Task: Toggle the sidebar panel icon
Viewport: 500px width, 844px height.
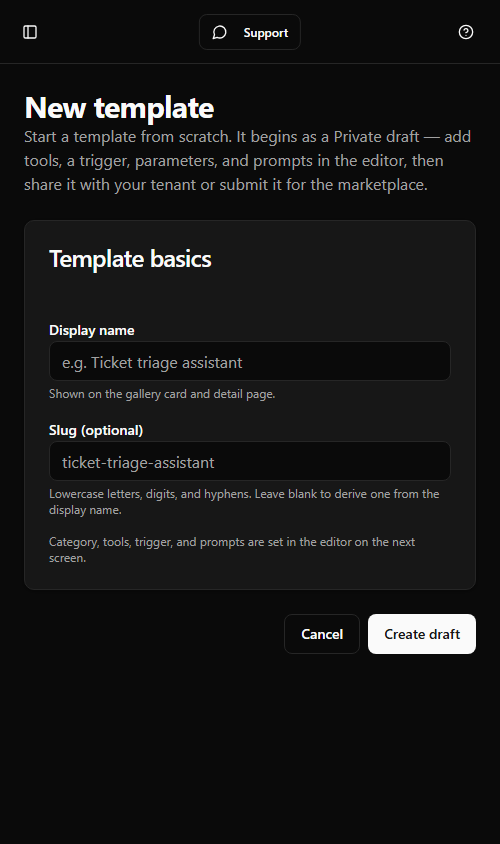Action: [x=30, y=32]
